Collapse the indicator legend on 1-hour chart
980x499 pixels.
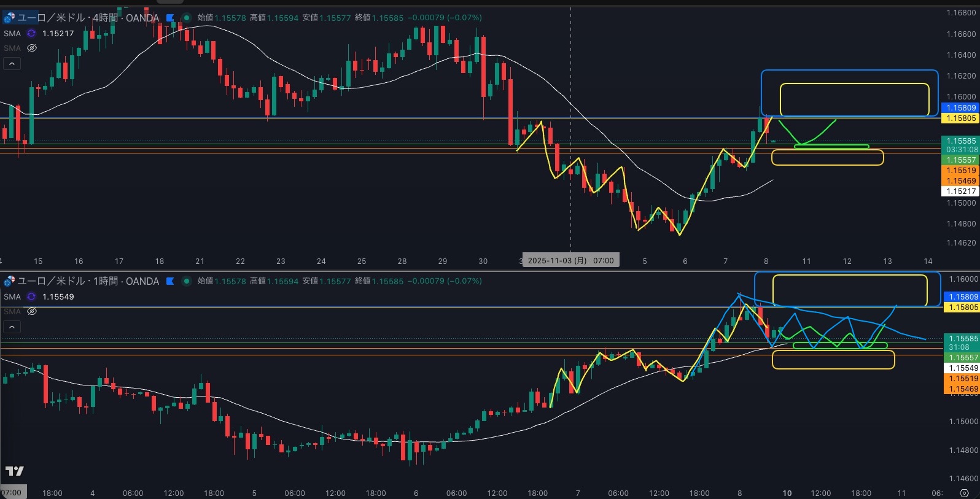coord(12,327)
